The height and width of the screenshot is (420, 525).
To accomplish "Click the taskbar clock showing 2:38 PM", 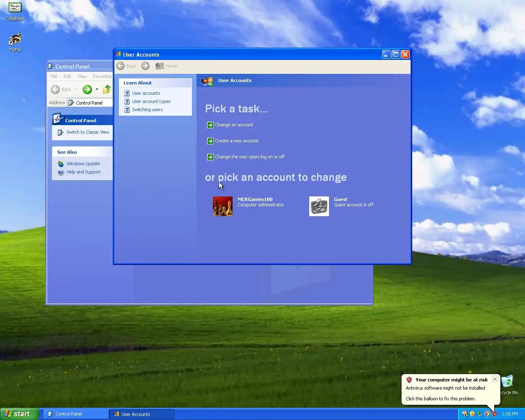I will coord(509,414).
